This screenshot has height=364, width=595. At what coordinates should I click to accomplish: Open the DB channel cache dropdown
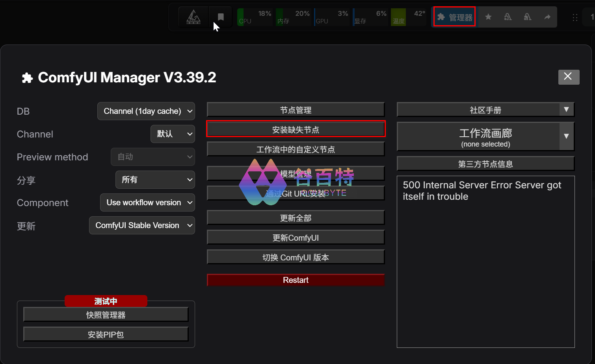click(x=146, y=111)
